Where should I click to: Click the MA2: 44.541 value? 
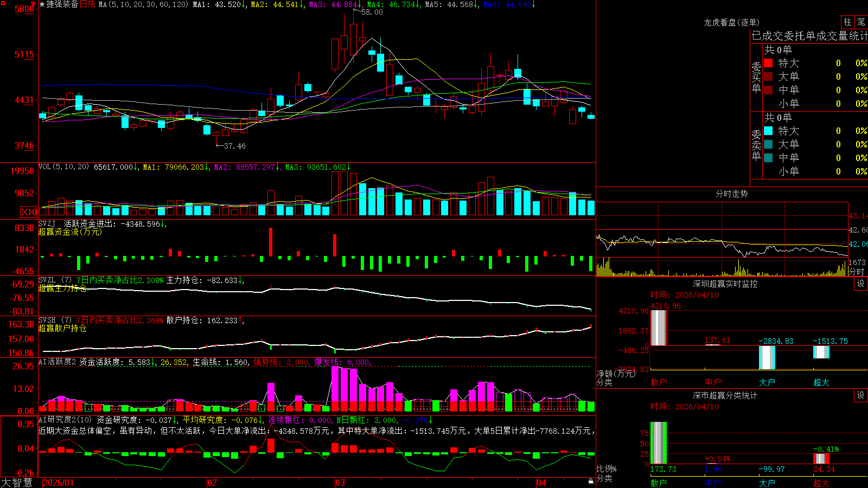pyautogui.click(x=275, y=4)
